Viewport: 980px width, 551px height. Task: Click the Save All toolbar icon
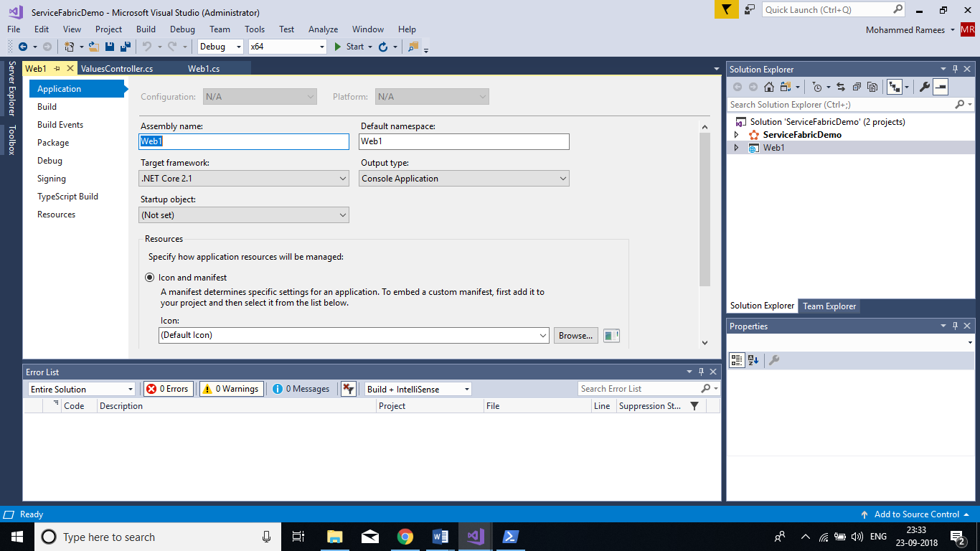coord(125,47)
